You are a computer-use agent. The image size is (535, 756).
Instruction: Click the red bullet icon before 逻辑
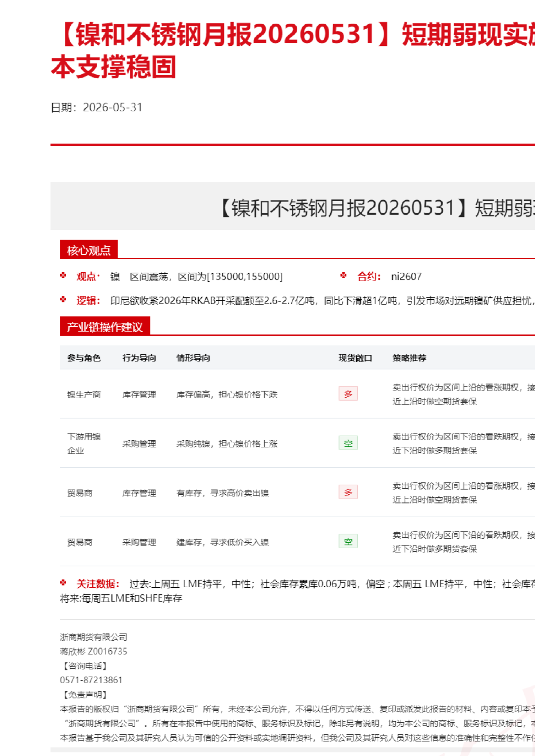[63, 299]
